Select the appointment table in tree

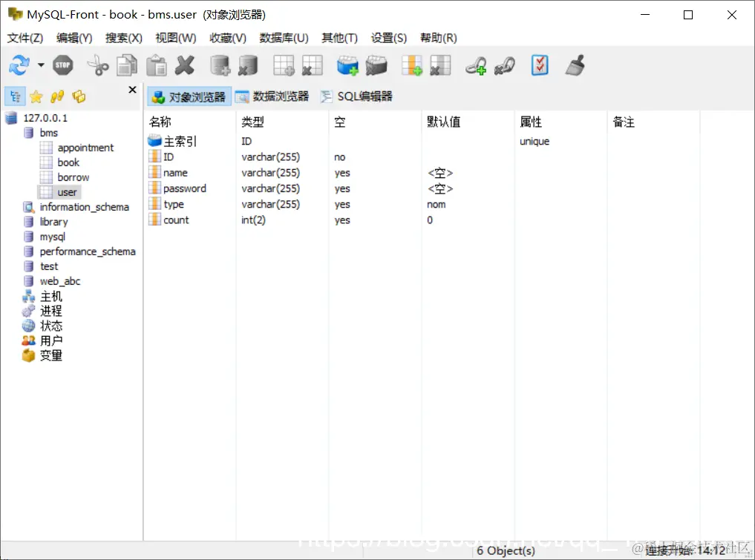[85, 148]
